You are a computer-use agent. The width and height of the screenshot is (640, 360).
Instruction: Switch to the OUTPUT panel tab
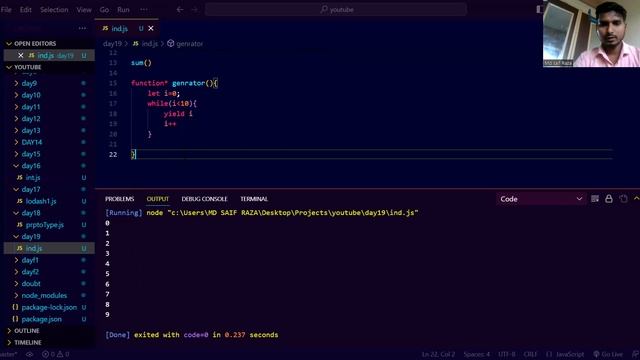(158, 199)
